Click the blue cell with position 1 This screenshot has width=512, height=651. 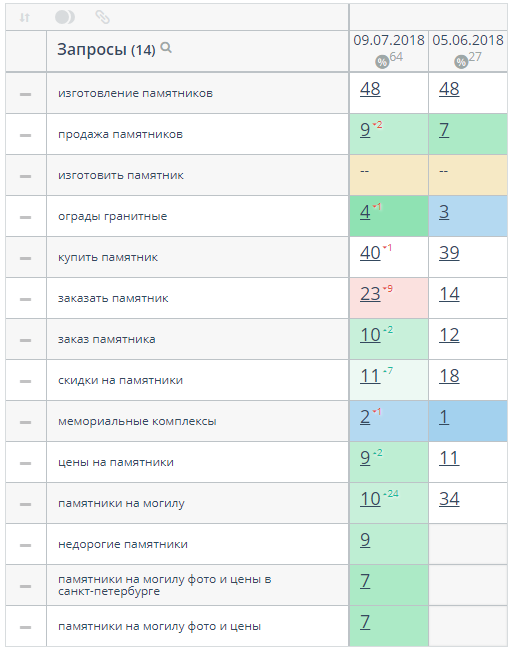coord(468,421)
